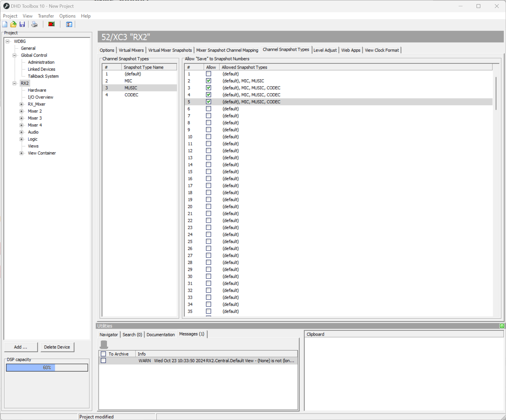Click the archive icon in the Messages panel
The image size is (506, 420).
pyautogui.click(x=104, y=345)
